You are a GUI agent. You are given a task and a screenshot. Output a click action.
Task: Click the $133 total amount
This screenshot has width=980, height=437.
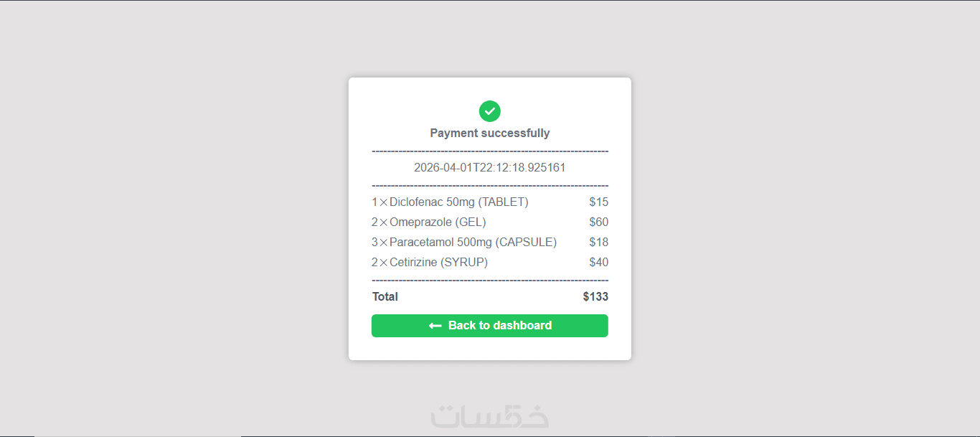595,297
